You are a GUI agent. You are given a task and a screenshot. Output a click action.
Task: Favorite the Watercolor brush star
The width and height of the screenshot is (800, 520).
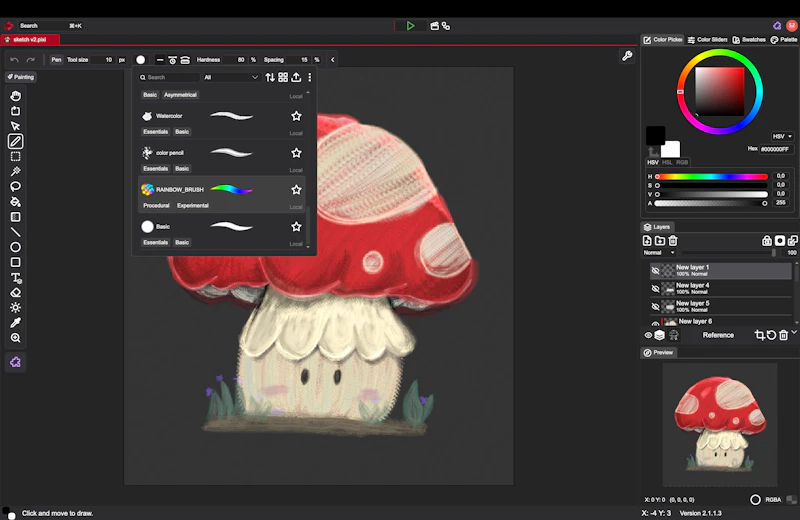pos(296,116)
